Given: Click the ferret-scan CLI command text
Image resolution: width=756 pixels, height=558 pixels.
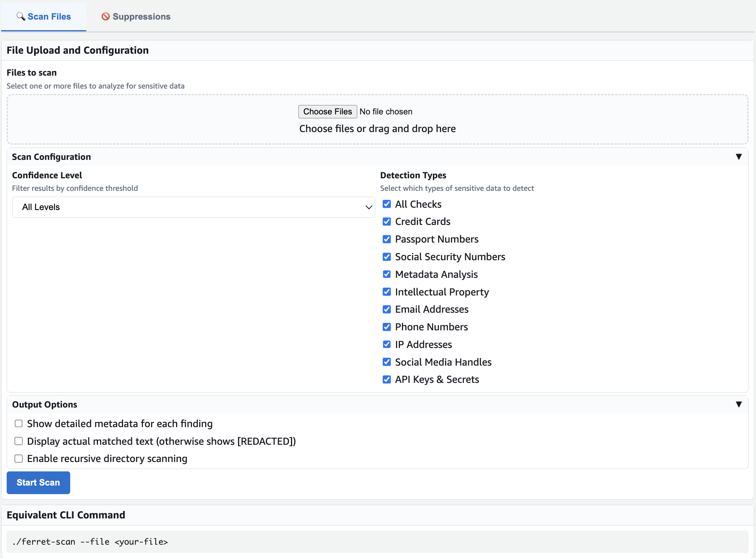Looking at the screenshot, I should click(90, 542).
